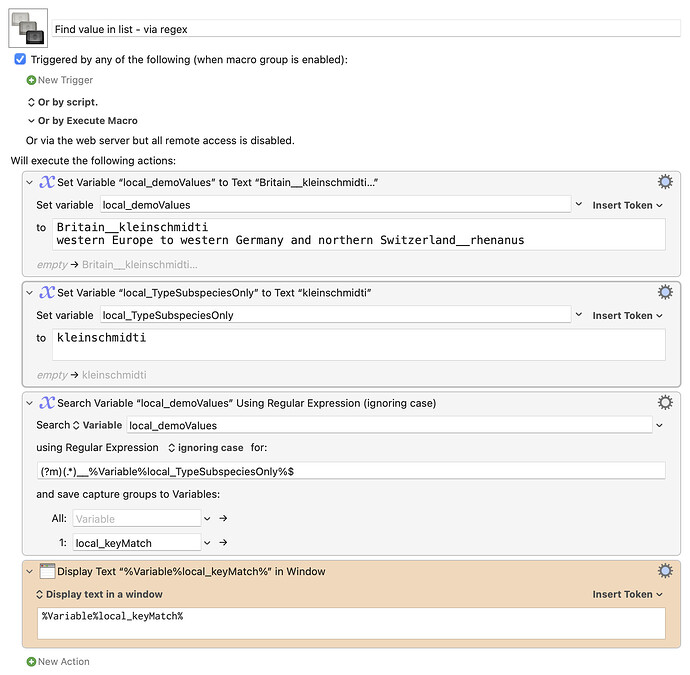Edit macro name field 'Find value in list'
Image resolution: width=690 pixels, height=675 pixels.
[x=366, y=29]
